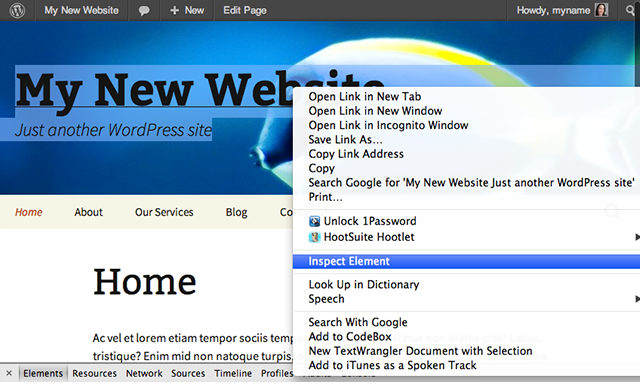
Task: Select Save Link As…
Action: 345,140
